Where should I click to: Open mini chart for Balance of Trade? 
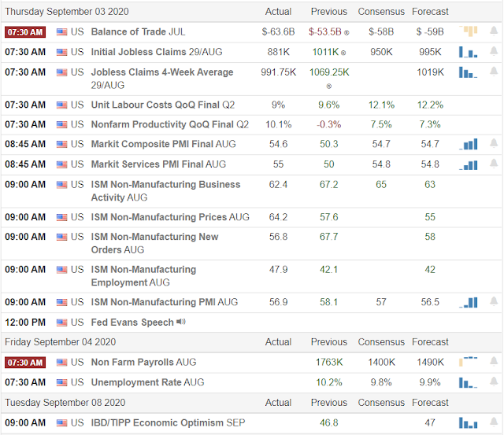tap(469, 31)
